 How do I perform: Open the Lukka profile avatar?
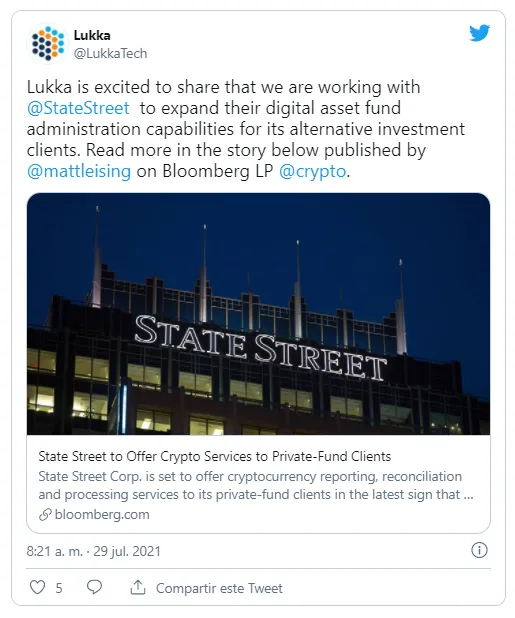(x=48, y=43)
